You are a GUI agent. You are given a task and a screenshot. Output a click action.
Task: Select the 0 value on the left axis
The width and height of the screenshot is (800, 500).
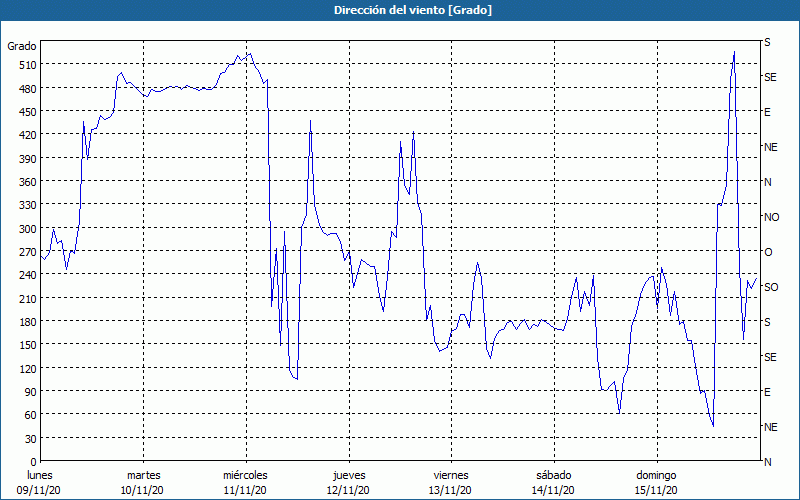coord(33,462)
